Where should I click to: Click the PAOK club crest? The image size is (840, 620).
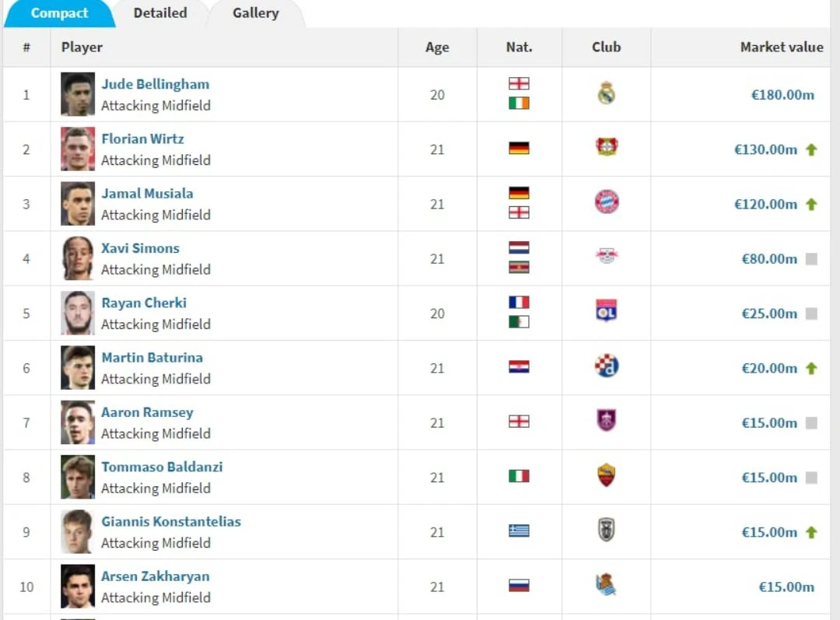(606, 531)
